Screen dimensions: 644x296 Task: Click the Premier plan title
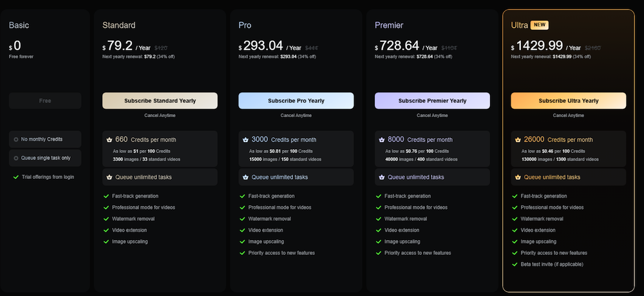click(389, 26)
